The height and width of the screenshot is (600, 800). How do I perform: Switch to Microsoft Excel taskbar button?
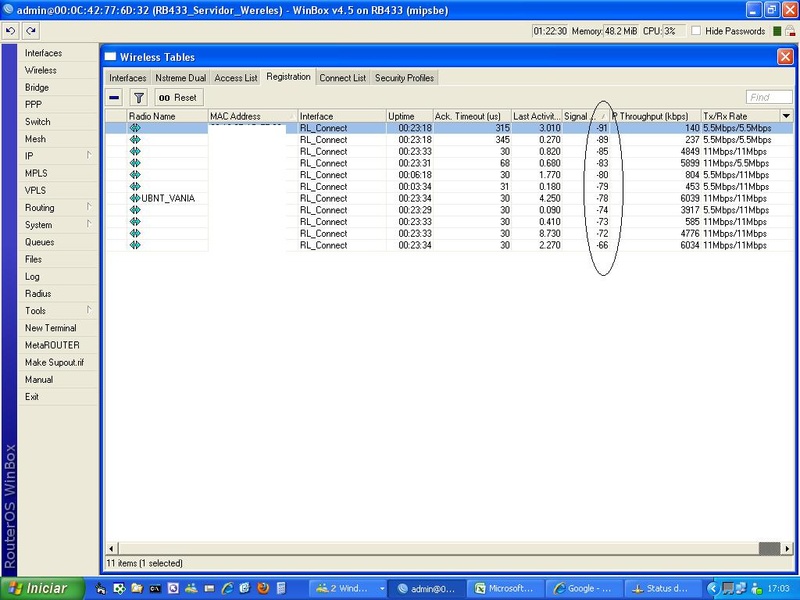point(505,588)
